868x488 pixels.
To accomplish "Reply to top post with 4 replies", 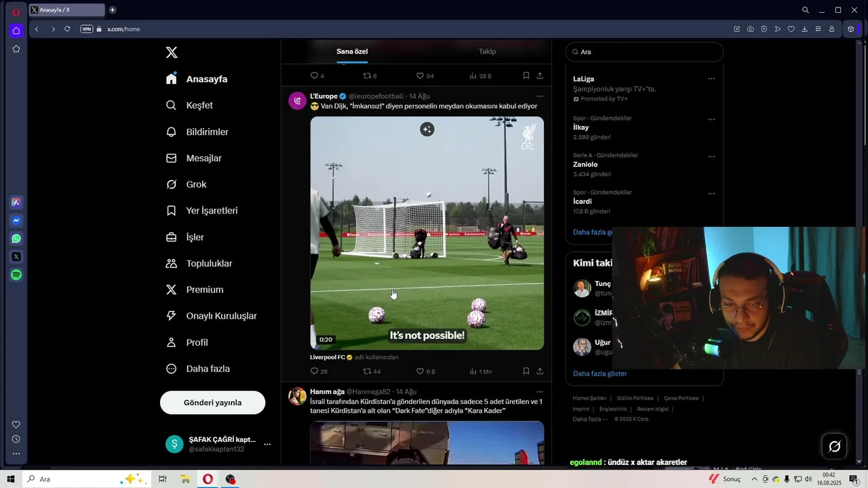I will coord(317,76).
